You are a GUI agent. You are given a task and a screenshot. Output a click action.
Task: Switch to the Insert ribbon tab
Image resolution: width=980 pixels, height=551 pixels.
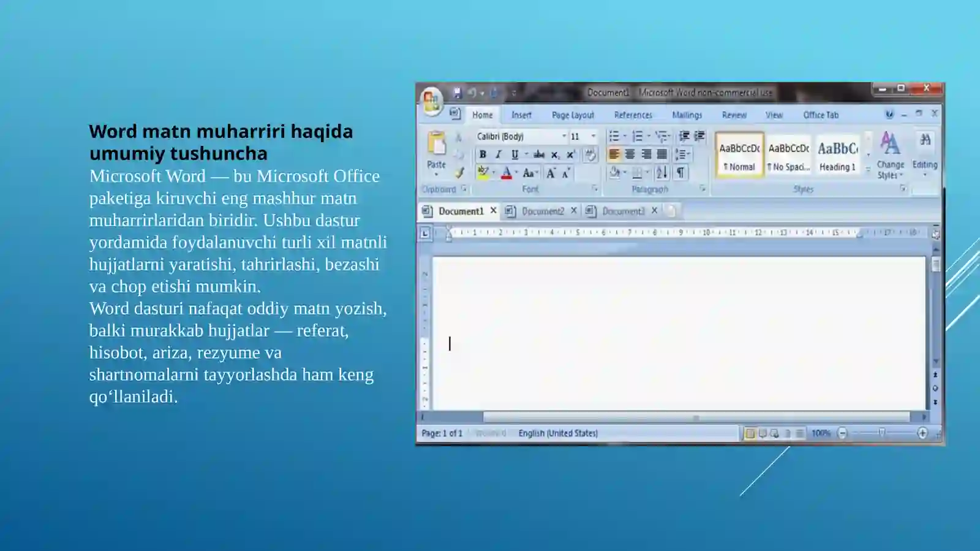pyautogui.click(x=521, y=115)
